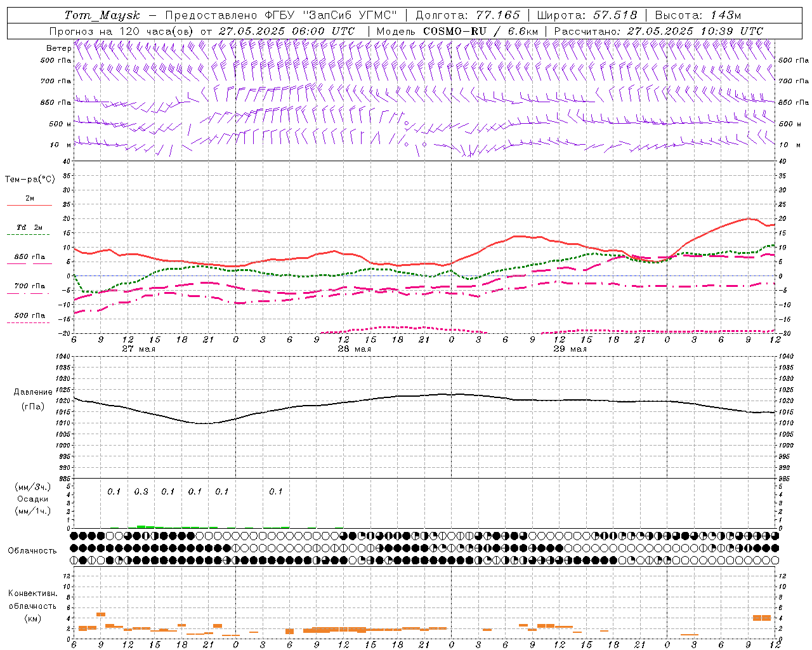Click the Конвективн. облачность panel label
The width and height of the screenshot is (812, 650).
click(32, 599)
